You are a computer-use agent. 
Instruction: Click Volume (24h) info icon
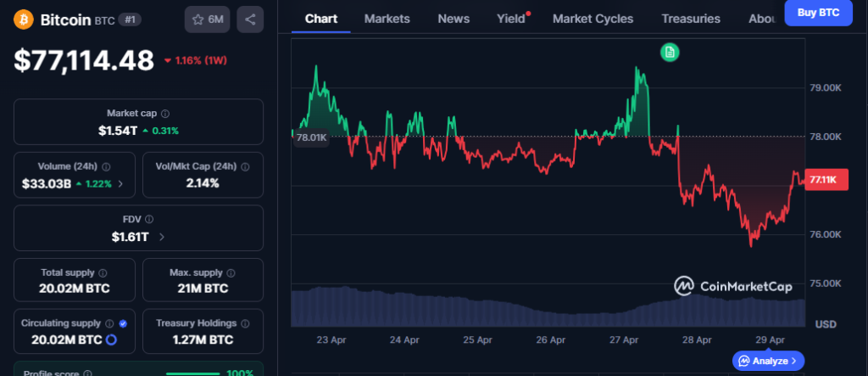click(x=105, y=167)
